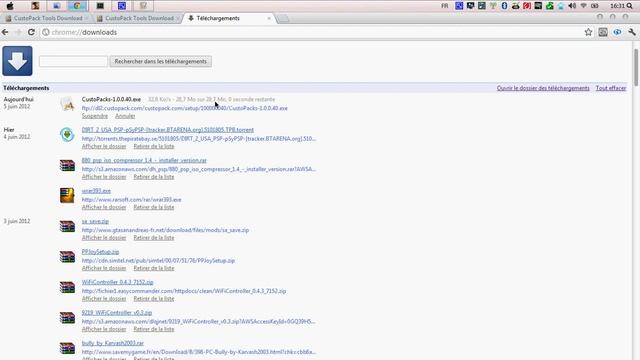Image resolution: width=640 pixels, height=360 pixels.
Task: Open the sa_save.zip file link
Action: click(x=95, y=221)
